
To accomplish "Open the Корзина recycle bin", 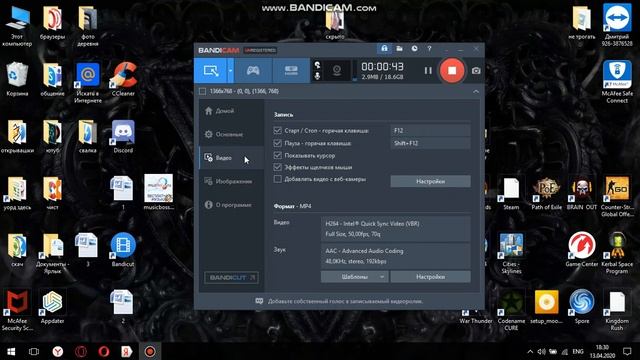I will (17, 80).
